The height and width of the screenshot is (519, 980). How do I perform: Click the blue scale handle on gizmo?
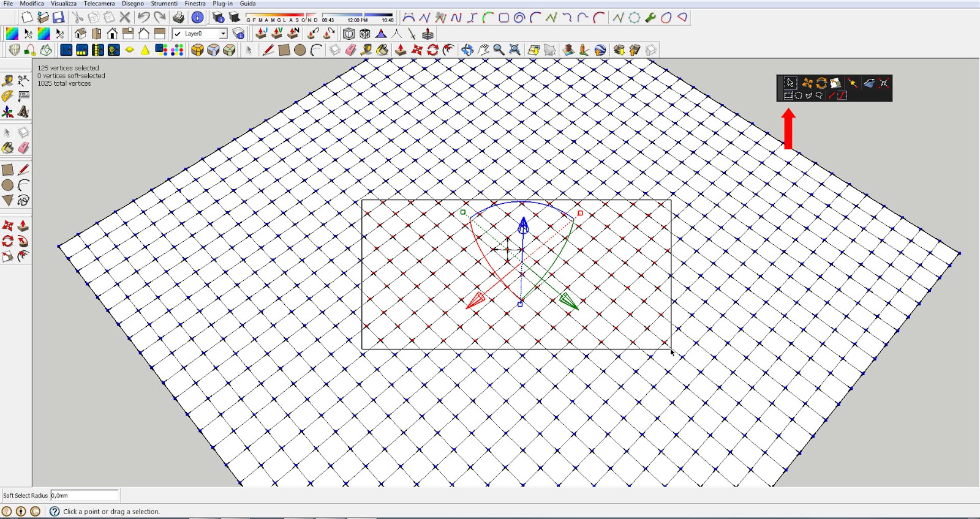(x=520, y=304)
